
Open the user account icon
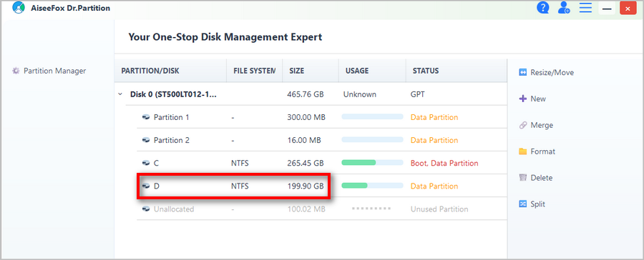tap(564, 8)
